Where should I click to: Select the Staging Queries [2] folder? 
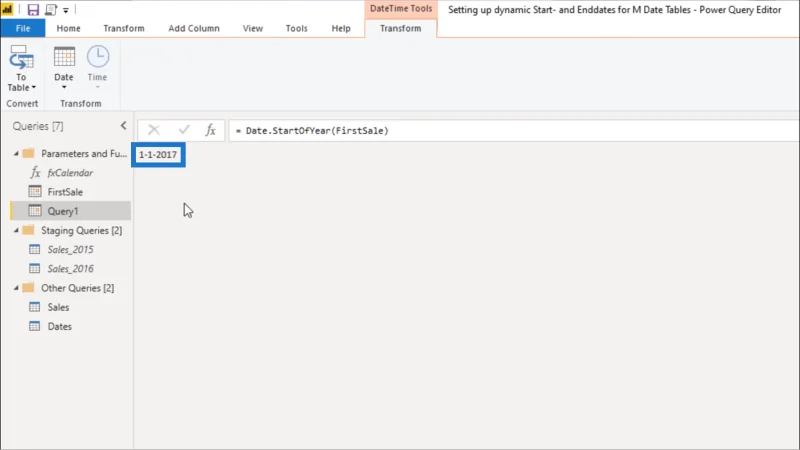81,231
